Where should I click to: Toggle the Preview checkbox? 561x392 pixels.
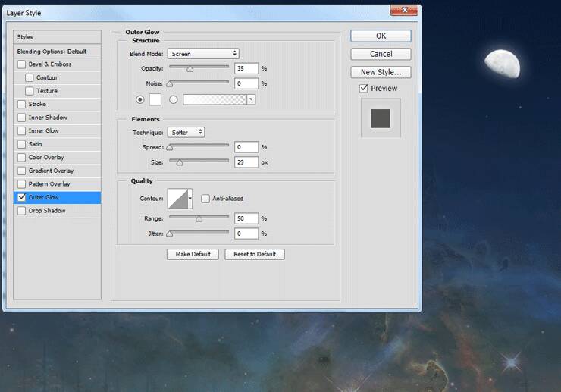[365, 89]
